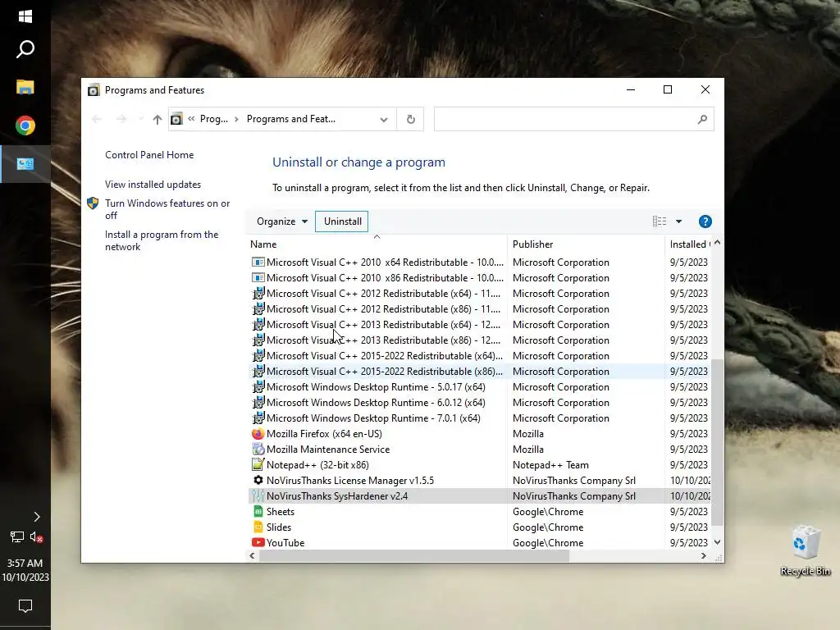Viewport: 840px width, 630px height.
Task: Open the Organize dropdown menu
Action: [x=282, y=221]
